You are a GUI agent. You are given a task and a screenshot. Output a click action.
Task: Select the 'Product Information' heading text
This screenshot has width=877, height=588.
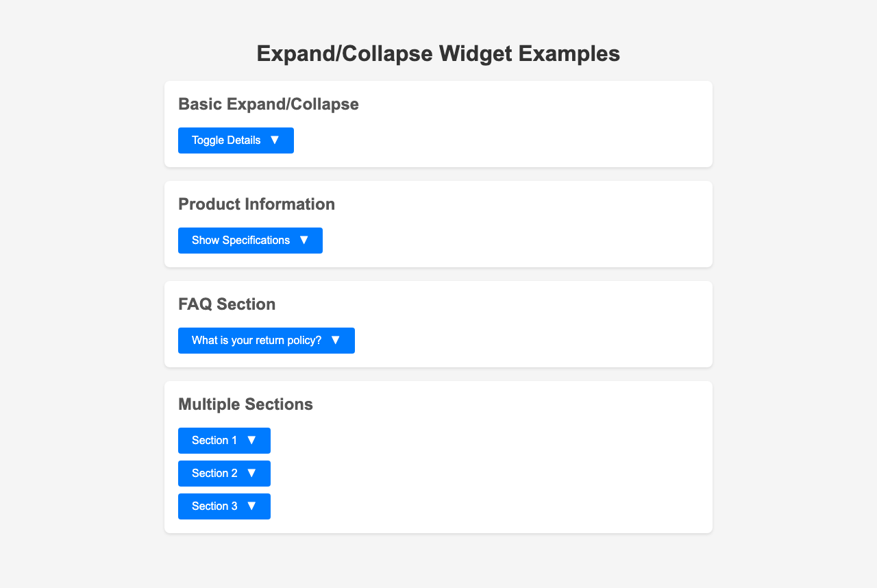point(256,204)
